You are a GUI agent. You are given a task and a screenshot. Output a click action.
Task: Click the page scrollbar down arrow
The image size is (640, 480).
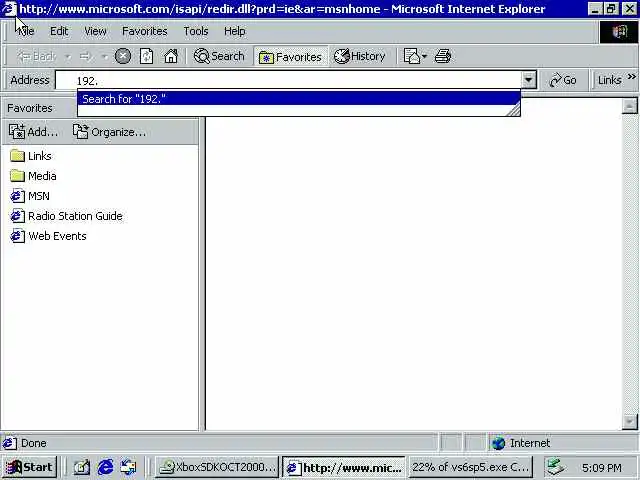click(x=629, y=422)
